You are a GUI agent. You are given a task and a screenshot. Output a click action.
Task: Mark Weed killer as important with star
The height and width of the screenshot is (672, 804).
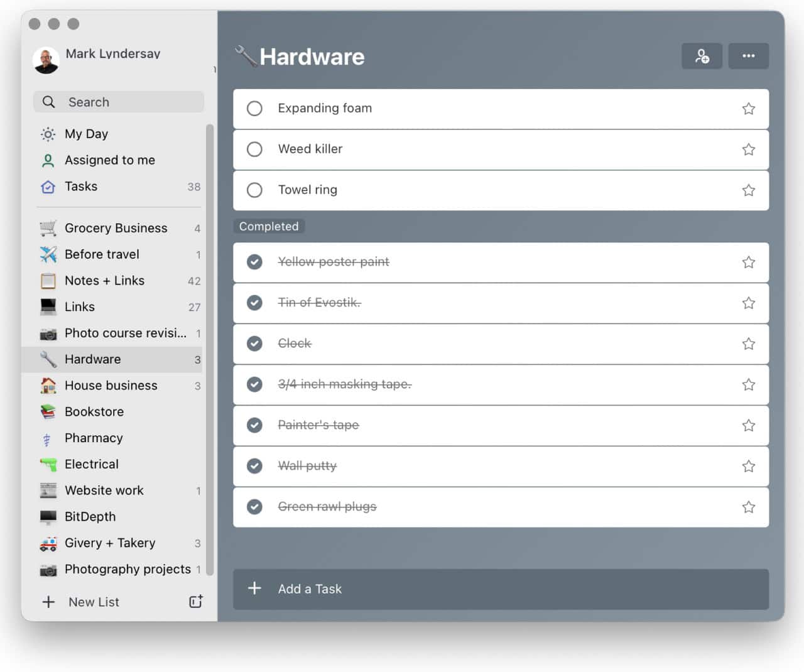748,149
